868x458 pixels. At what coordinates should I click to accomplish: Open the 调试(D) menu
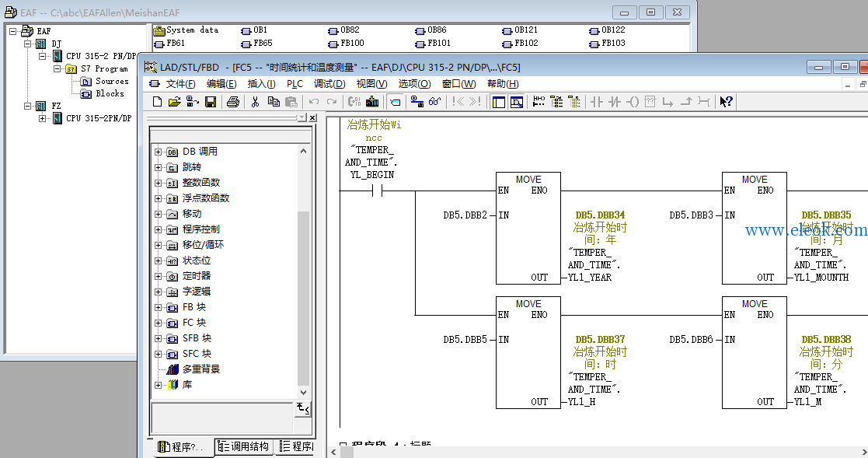pyautogui.click(x=329, y=84)
